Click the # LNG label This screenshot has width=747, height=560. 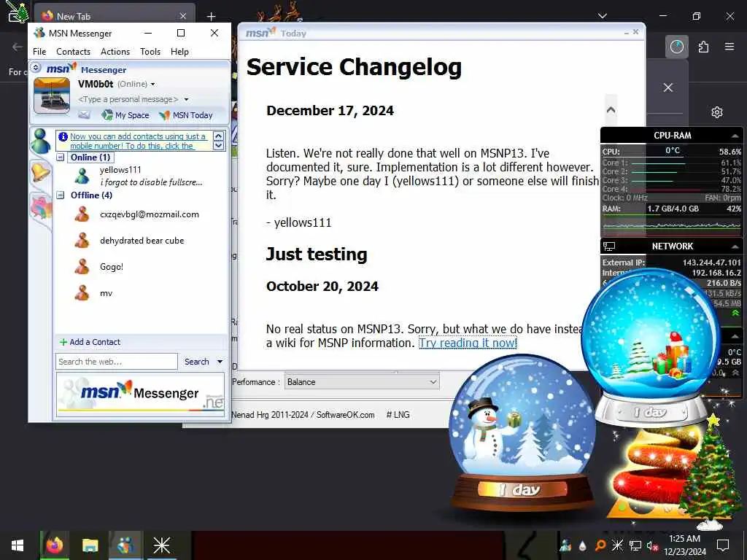(x=398, y=415)
